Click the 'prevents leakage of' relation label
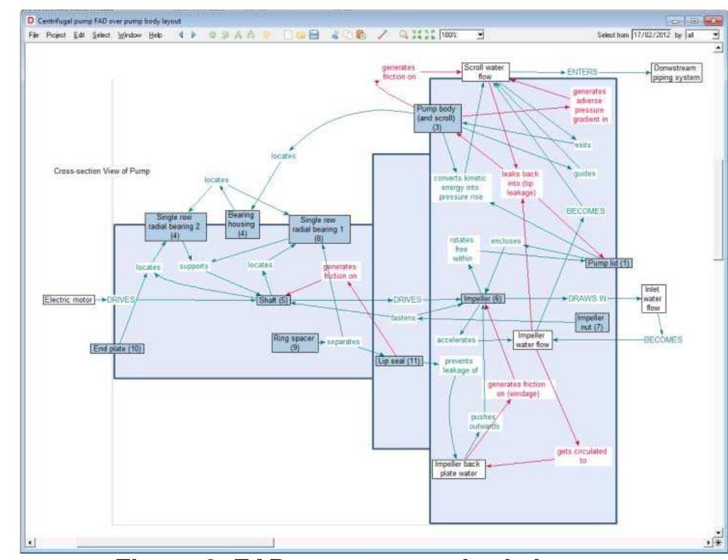 (x=459, y=365)
